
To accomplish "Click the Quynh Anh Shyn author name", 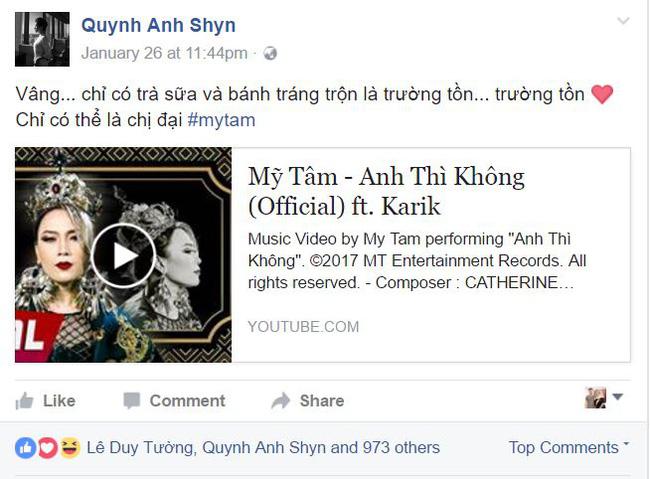I will (158, 25).
